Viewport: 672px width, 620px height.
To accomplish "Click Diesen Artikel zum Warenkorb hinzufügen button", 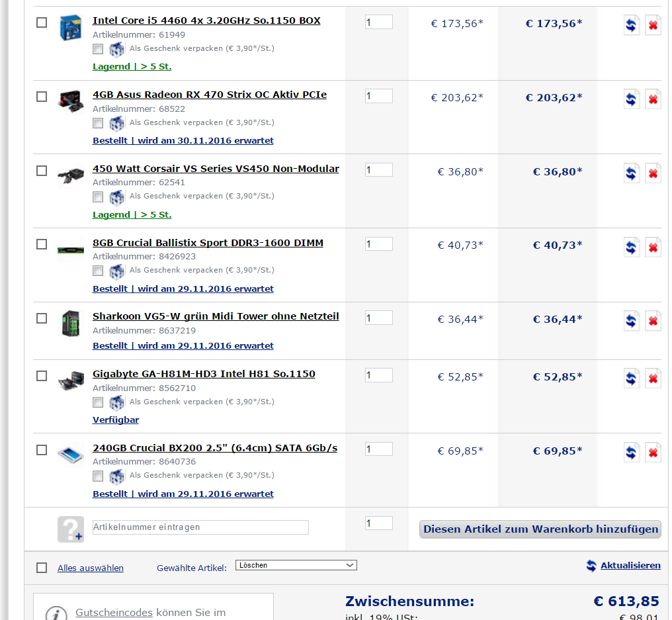I will (540, 529).
